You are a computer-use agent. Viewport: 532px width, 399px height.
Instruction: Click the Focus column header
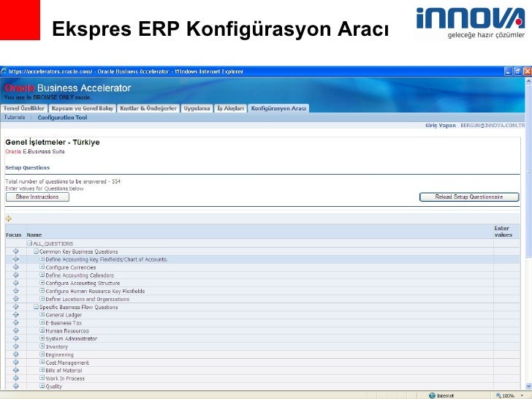[x=14, y=235]
